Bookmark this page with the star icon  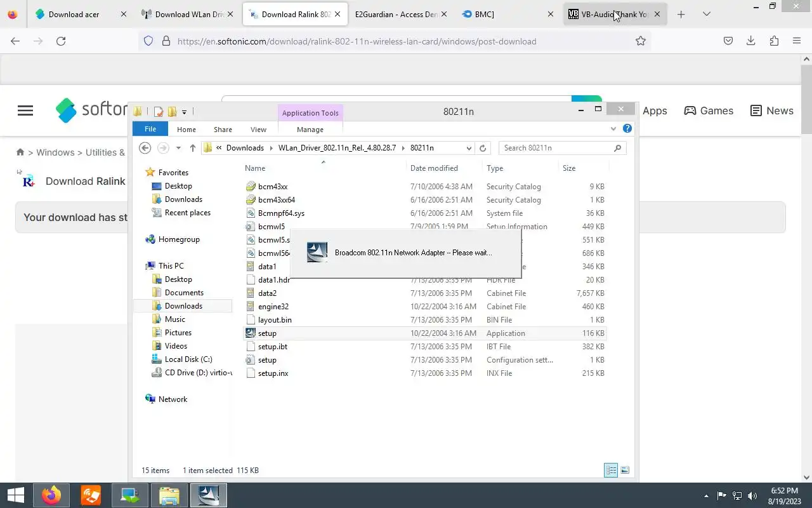(x=641, y=41)
